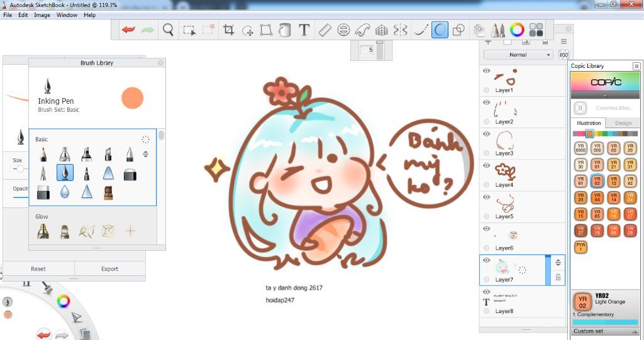
Task: Switch to the Illustration tab
Action: click(589, 123)
